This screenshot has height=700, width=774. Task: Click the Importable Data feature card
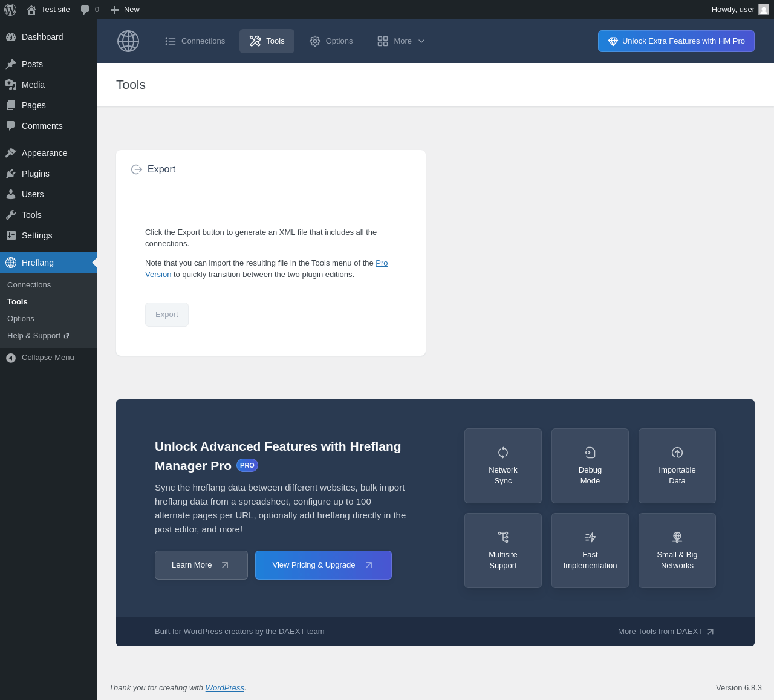[677, 466]
